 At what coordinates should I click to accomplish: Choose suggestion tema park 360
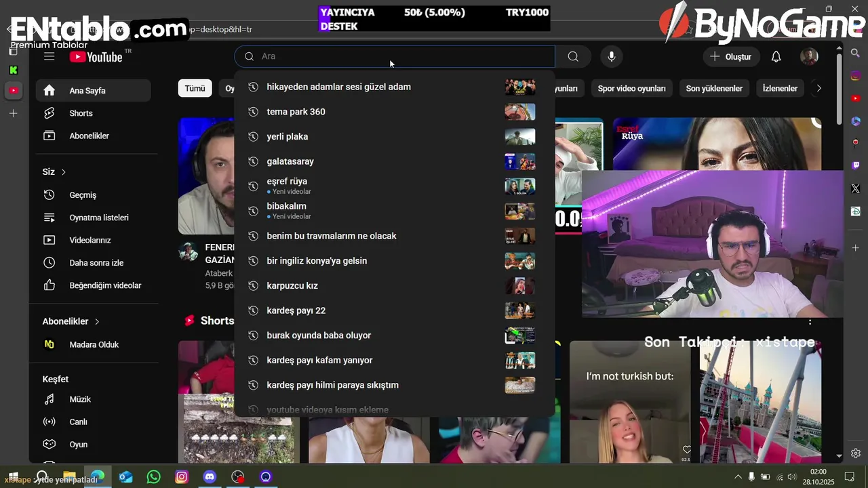(x=395, y=112)
